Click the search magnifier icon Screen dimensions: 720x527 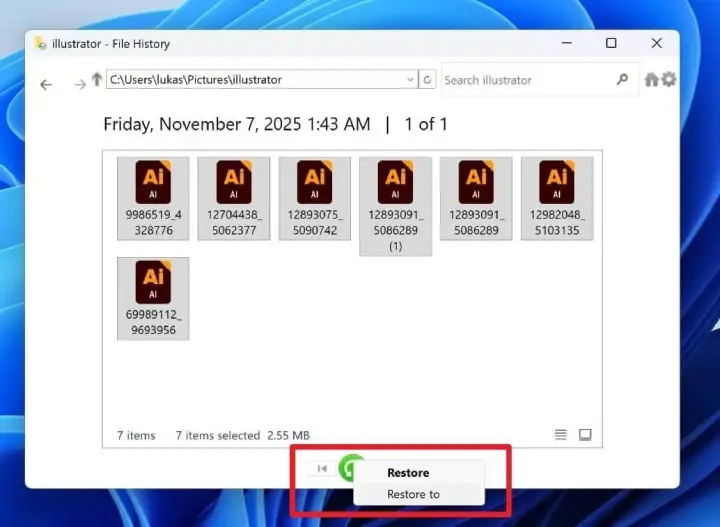pyautogui.click(x=622, y=80)
